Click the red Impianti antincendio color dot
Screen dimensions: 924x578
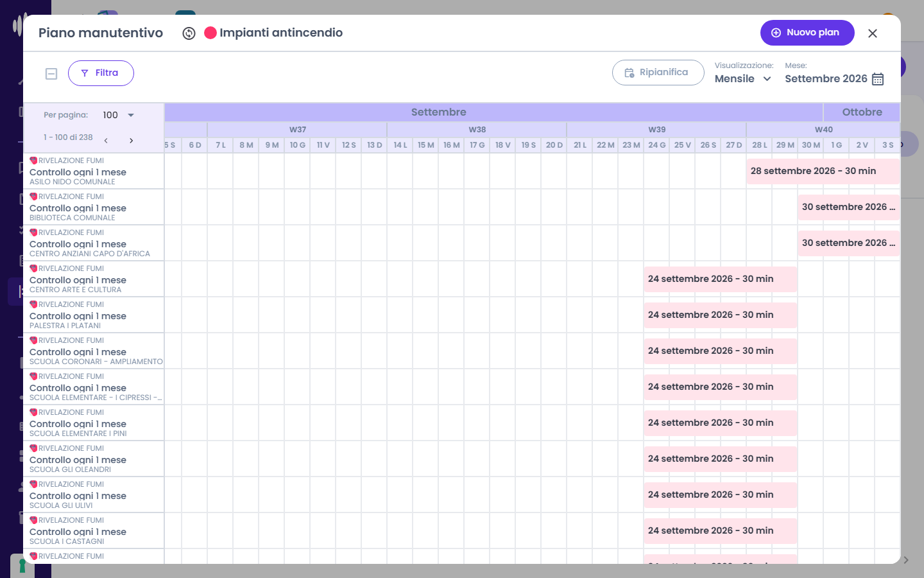(x=210, y=33)
